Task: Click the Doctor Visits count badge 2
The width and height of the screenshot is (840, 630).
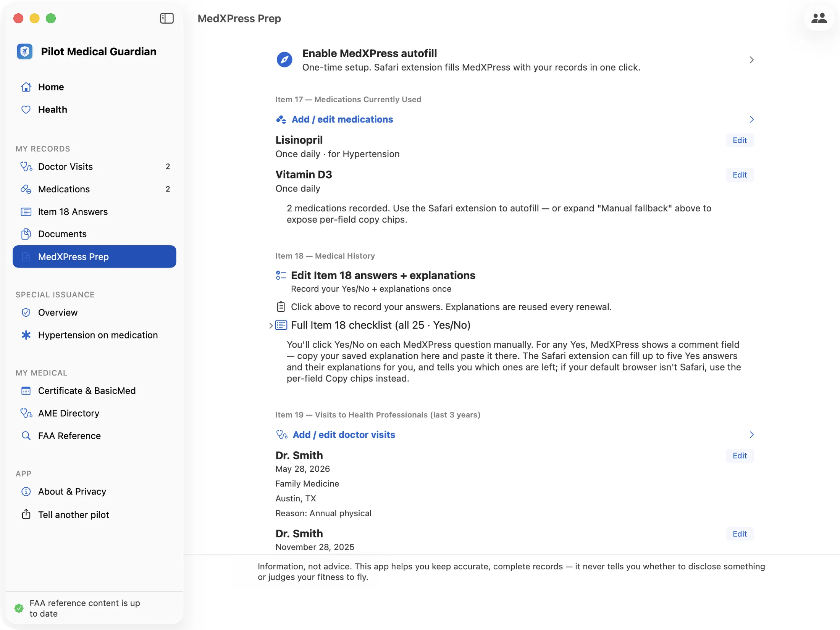Action: 168,167
